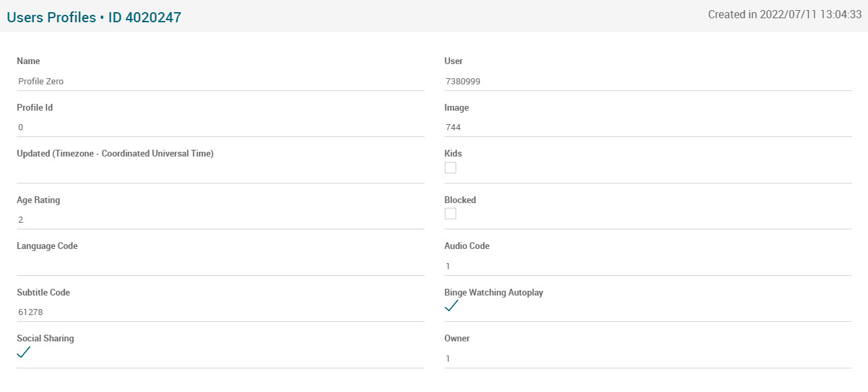Select the Image field showing 744
The image size is (868, 392).
click(x=648, y=128)
